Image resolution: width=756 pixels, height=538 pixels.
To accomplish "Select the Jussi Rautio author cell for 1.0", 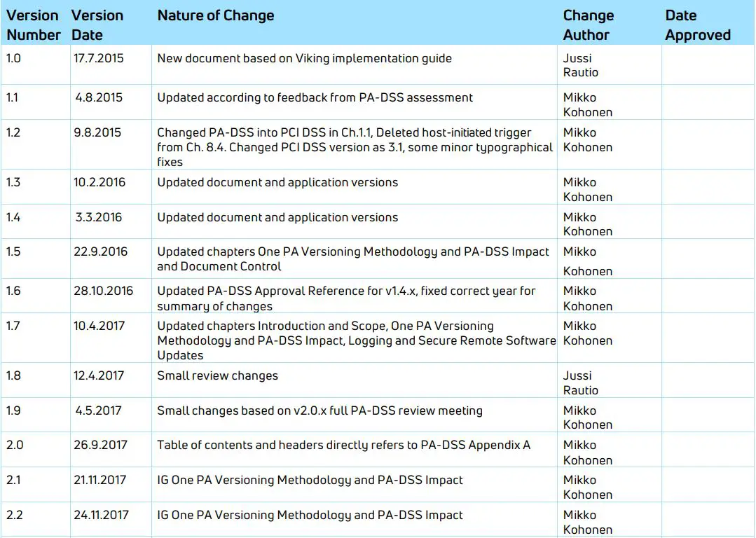I will coord(579,65).
